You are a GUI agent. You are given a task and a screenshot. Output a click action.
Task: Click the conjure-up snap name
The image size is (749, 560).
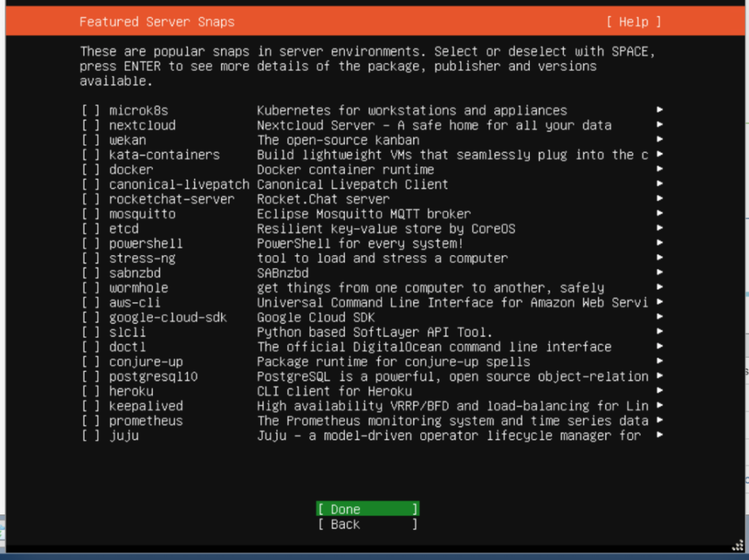pyautogui.click(x=146, y=362)
